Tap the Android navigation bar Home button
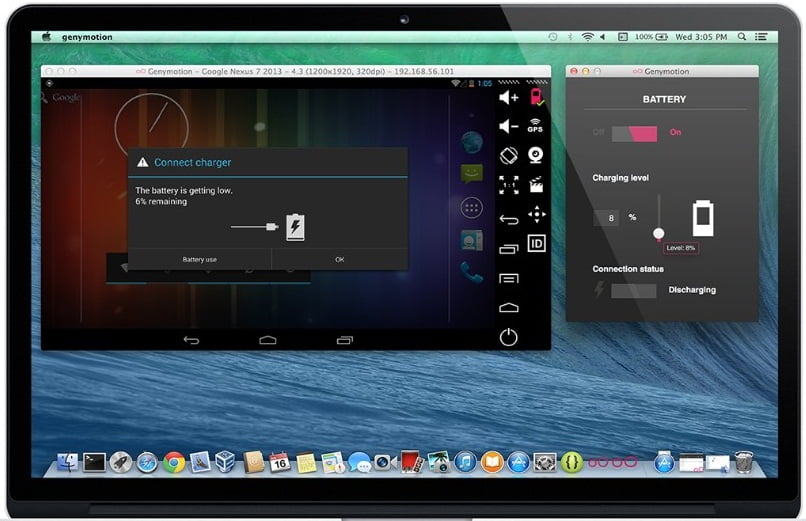This screenshot has height=521, width=806. pyautogui.click(x=268, y=340)
